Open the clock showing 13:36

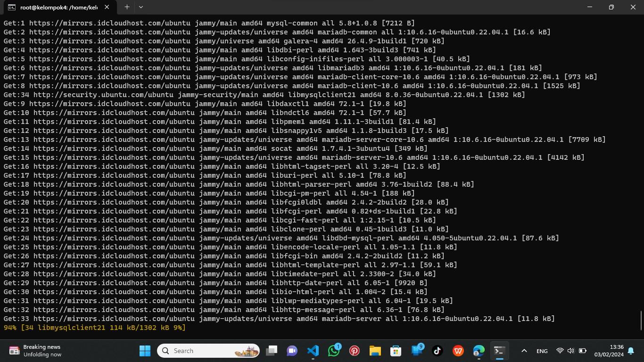(609, 351)
